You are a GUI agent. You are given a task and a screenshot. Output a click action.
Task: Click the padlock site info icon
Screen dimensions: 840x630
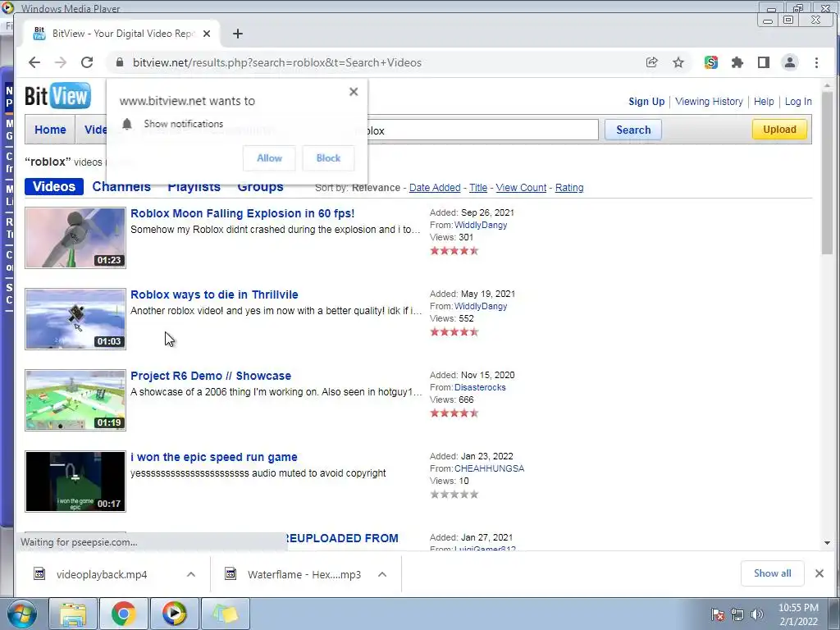pyautogui.click(x=119, y=62)
